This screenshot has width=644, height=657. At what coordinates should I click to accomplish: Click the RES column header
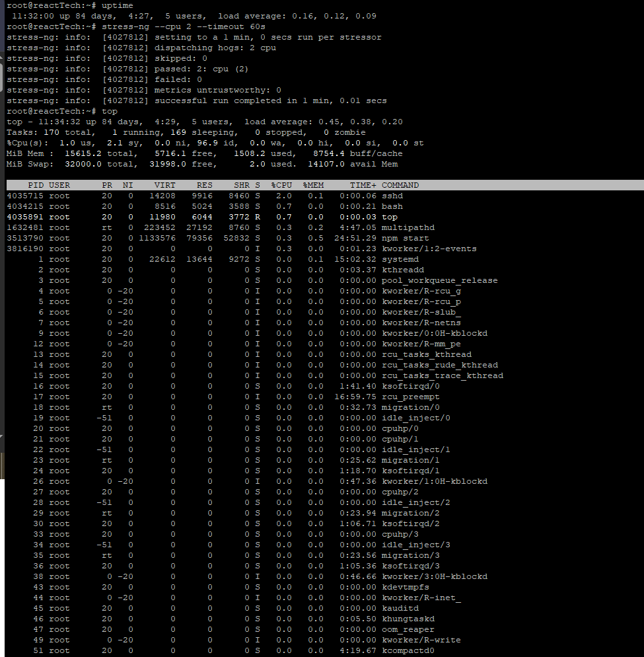click(x=204, y=185)
